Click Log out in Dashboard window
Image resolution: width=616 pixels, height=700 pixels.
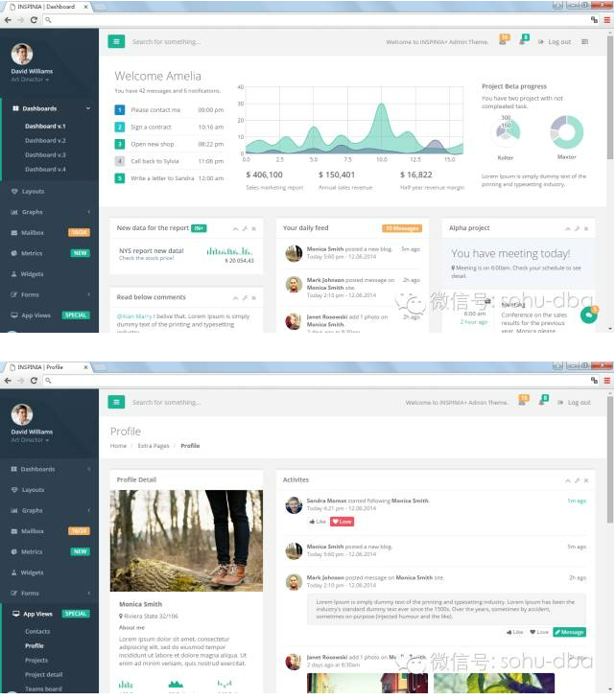555,42
